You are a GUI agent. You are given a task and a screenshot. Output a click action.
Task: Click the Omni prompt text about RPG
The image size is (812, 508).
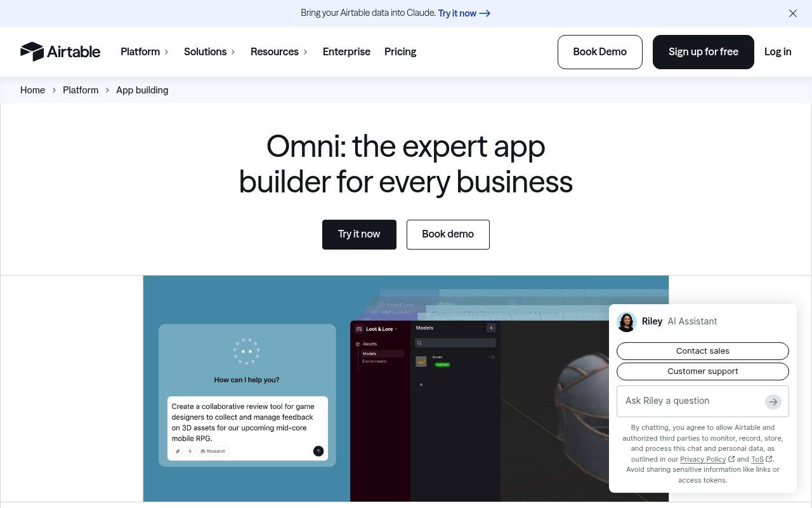(x=243, y=422)
